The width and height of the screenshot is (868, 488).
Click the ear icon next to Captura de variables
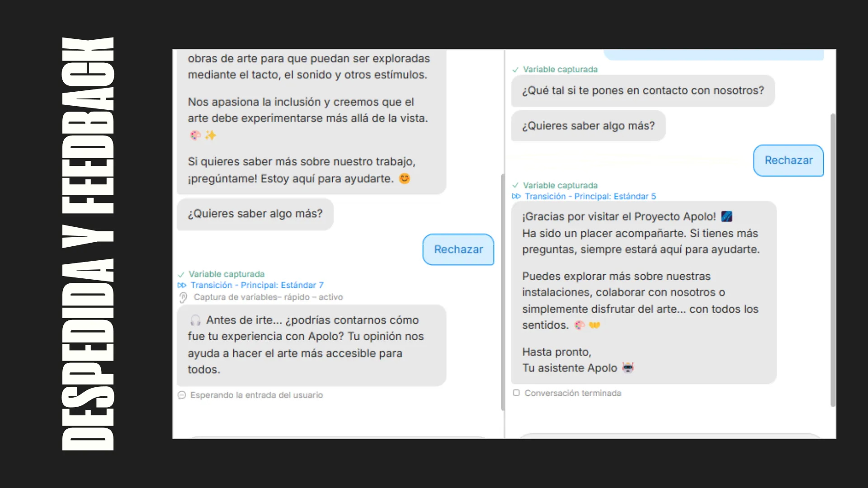point(183,297)
